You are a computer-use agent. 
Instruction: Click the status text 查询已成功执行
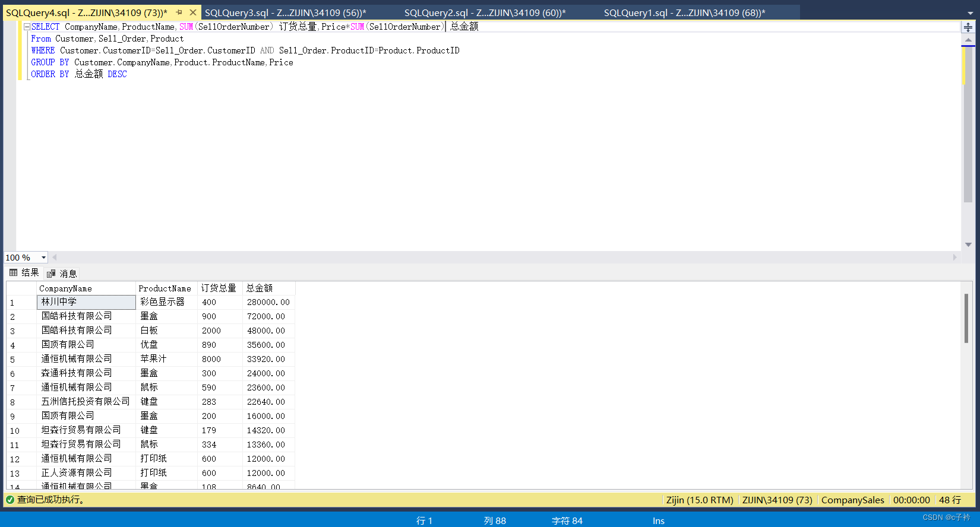pyautogui.click(x=51, y=500)
